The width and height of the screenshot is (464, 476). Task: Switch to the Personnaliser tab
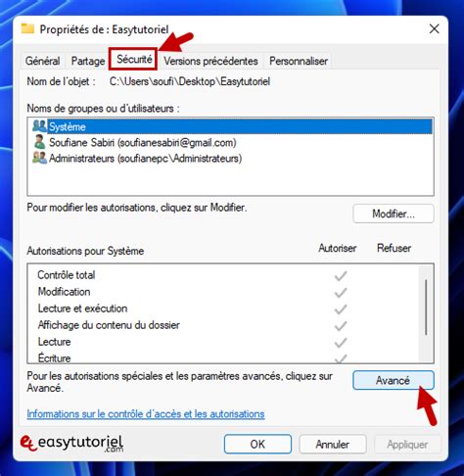pos(299,61)
